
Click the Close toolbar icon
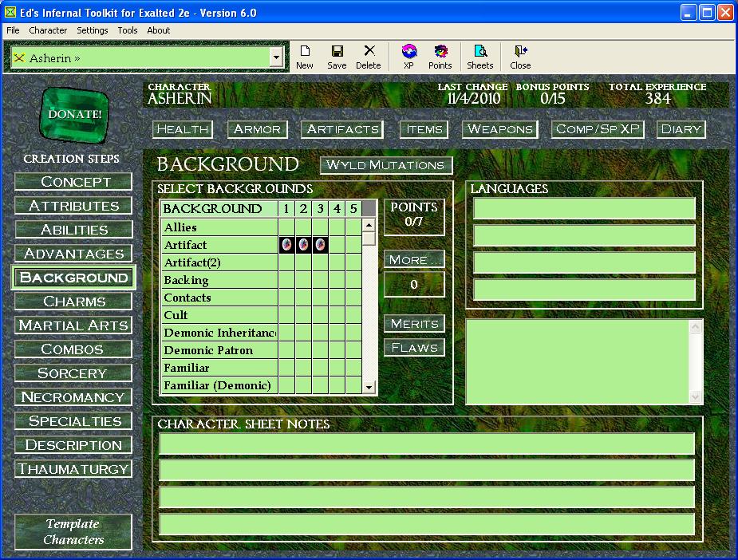(x=520, y=57)
